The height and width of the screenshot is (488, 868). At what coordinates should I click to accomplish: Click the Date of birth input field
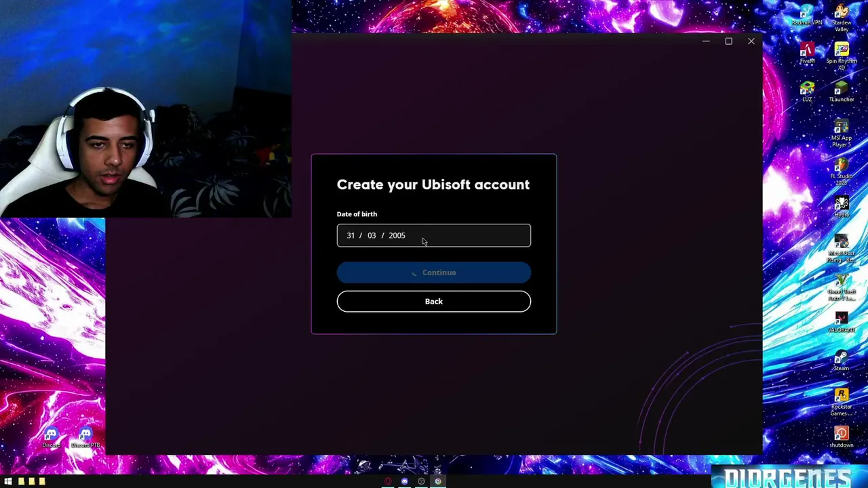click(434, 235)
